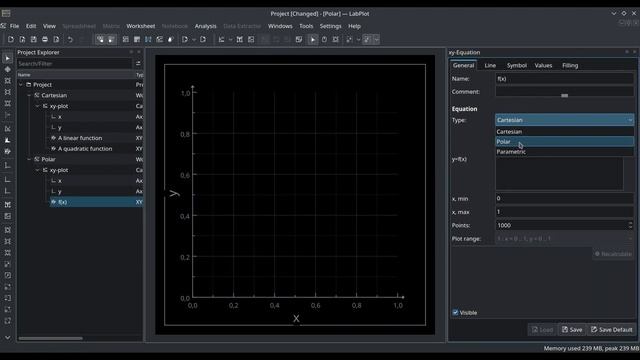The width and height of the screenshot is (640, 360).
Task: Click the Project Explorer horizontal scrollbar
Action: tap(50, 338)
